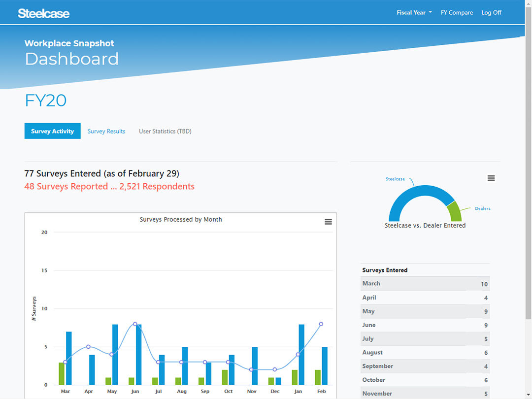Click the May row label in the table
This screenshot has width=532, height=399.
[x=368, y=311]
